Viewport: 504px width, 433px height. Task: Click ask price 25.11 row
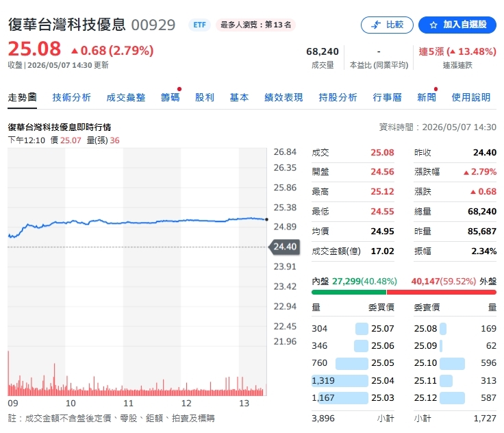click(455, 380)
